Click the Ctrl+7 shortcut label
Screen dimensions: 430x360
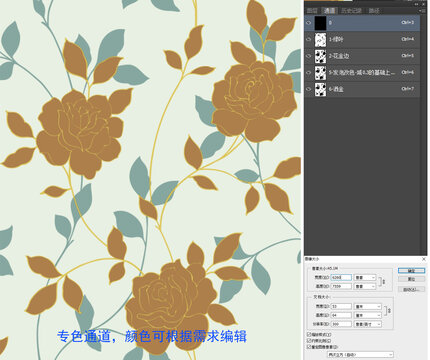(407, 89)
